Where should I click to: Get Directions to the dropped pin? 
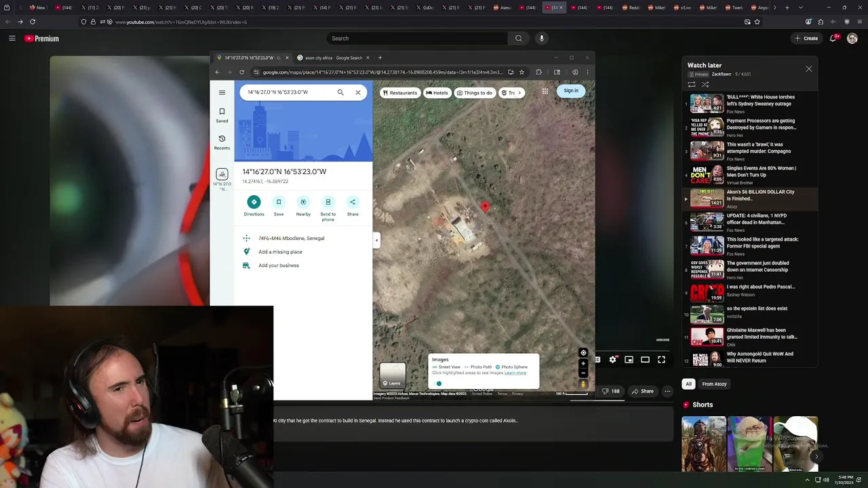[254, 205]
